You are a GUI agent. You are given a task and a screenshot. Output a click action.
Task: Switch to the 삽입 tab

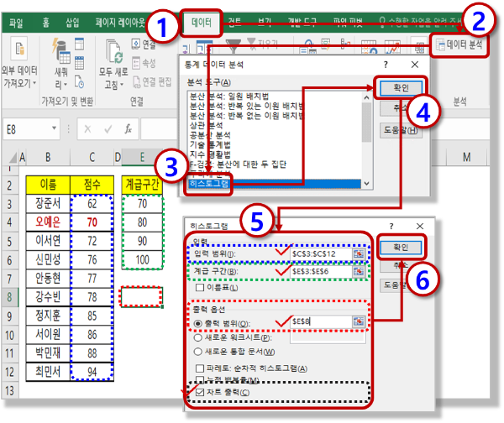[72, 23]
